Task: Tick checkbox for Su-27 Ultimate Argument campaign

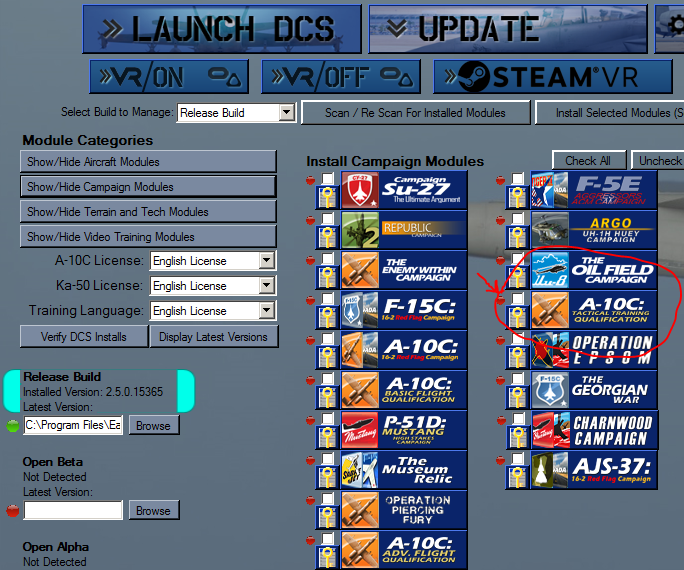Action: click(x=328, y=178)
